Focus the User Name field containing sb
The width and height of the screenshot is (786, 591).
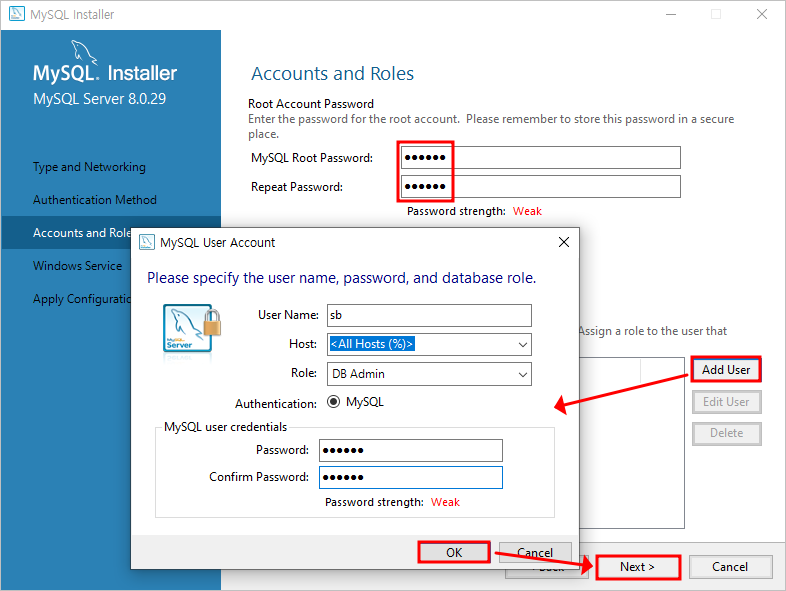429,315
